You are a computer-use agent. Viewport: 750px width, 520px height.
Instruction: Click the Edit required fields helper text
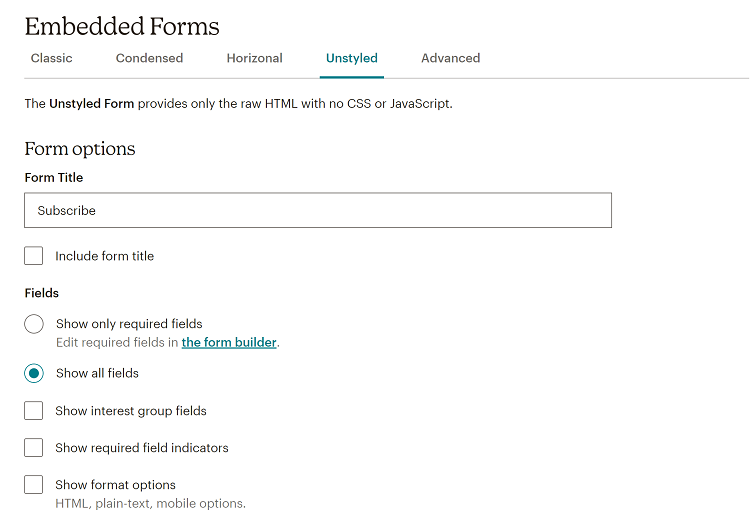(x=117, y=342)
